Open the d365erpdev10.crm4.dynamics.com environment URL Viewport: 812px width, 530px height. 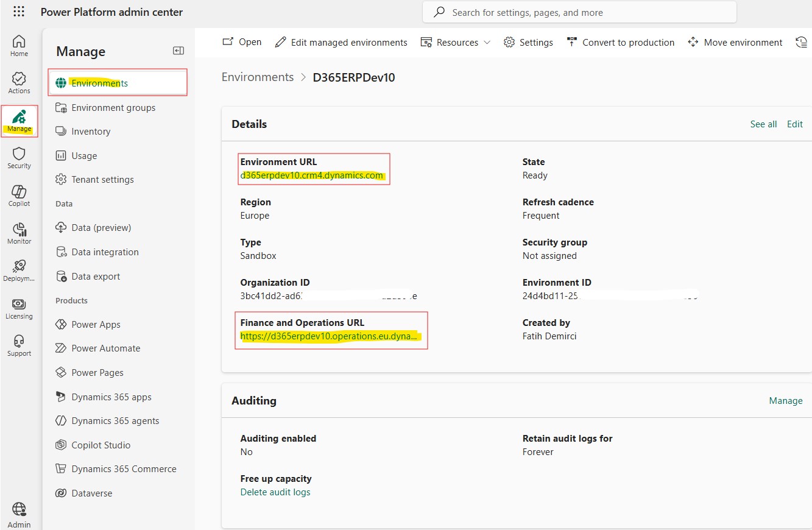(x=312, y=175)
